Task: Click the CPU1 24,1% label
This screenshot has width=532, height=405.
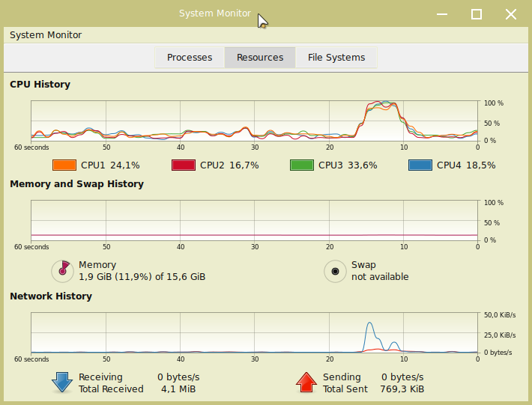Action: [x=110, y=165]
